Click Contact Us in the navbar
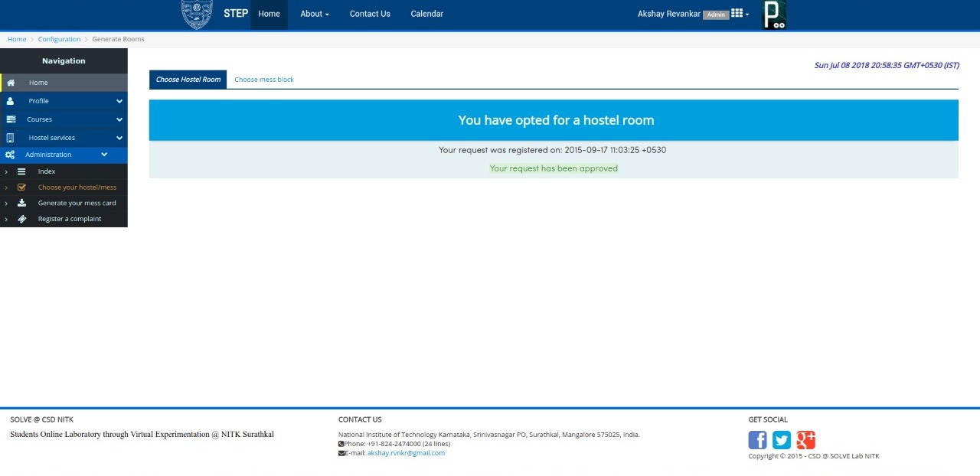Image resolution: width=980 pixels, height=476 pixels. (370, 14)
